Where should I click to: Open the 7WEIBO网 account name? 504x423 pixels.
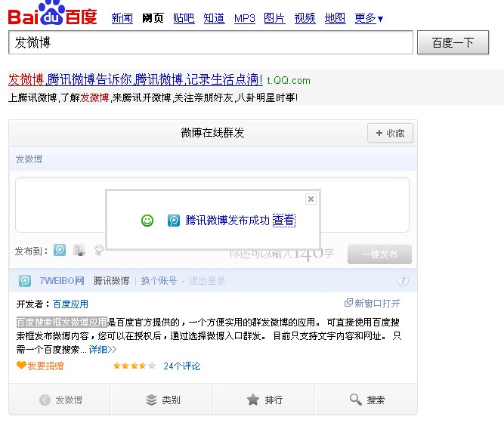tap(62, 281)
